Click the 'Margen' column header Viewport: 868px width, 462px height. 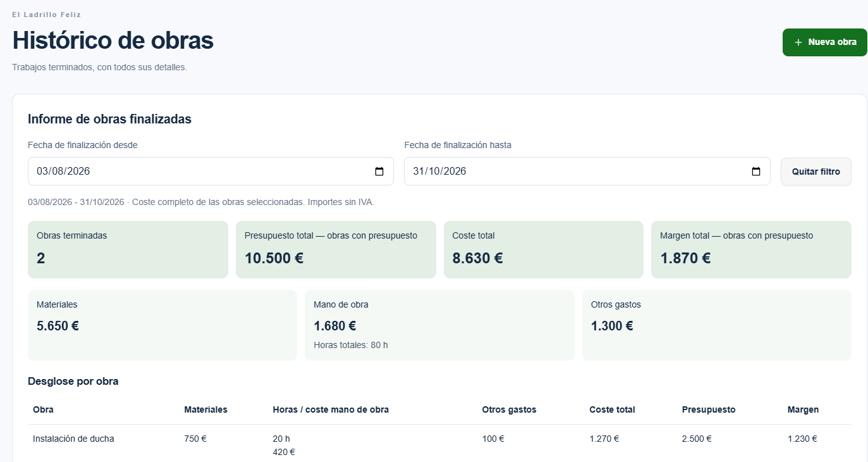tap(803, 409)
